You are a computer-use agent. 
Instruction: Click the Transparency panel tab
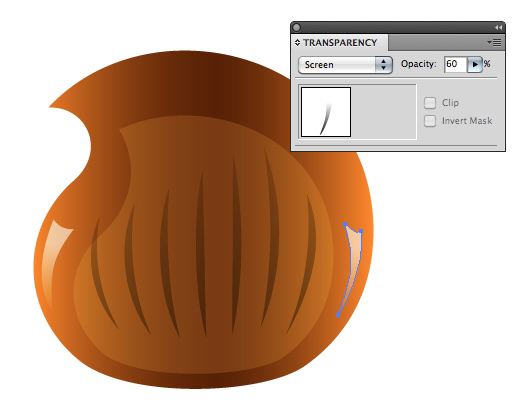pos(340,43)
